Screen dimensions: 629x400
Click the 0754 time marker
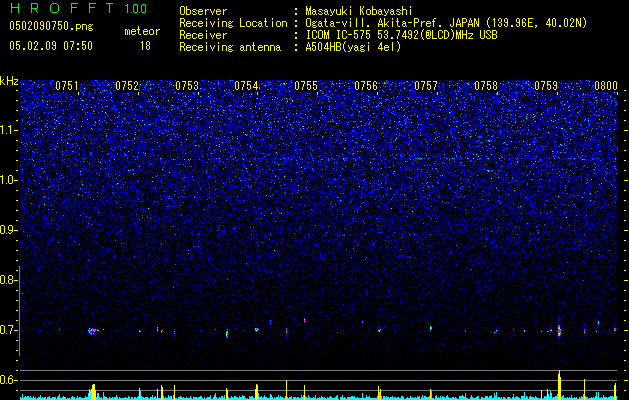(x=246, y=86)
